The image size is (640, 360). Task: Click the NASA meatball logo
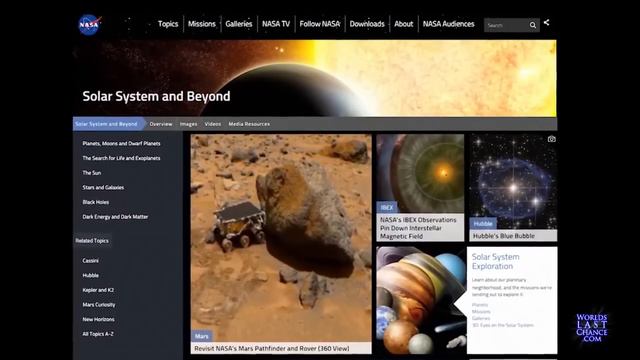[x=89, y=25]
